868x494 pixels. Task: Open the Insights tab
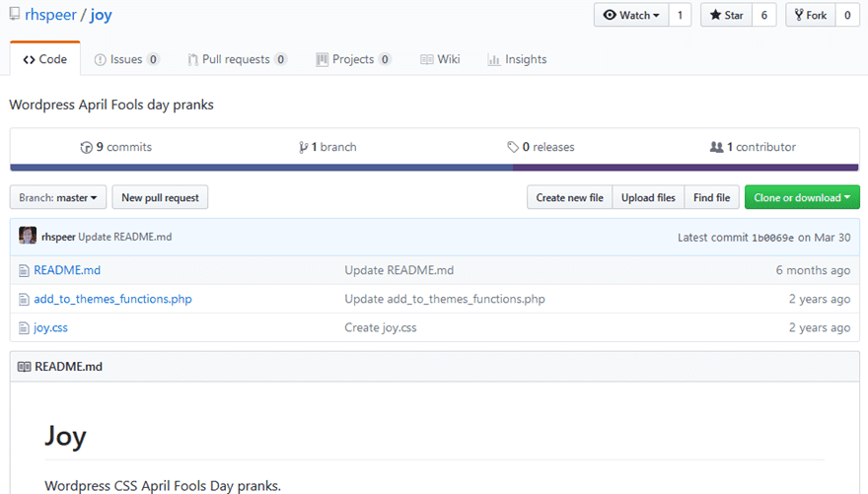point(517,59)
